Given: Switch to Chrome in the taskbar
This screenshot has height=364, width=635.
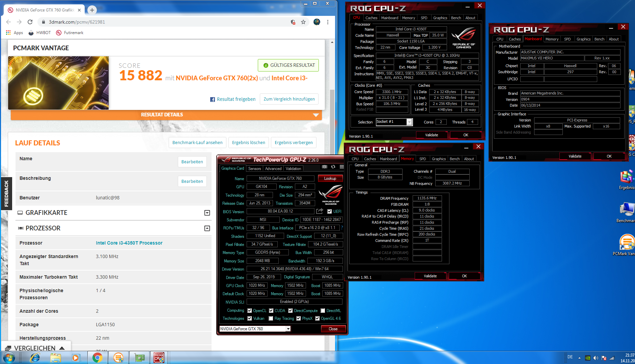Looking at the screenshot, I should (97, 358).
